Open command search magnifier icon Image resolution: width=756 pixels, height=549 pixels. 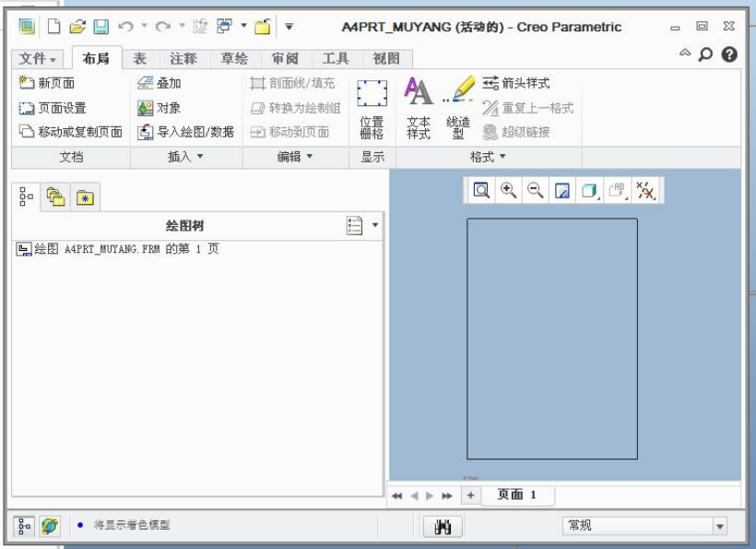pyautogui.click(x=705, y=54)
